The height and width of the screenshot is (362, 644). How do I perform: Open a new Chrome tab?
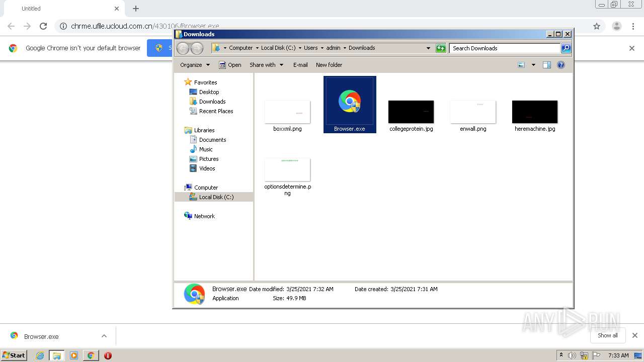tap(136, 9)
